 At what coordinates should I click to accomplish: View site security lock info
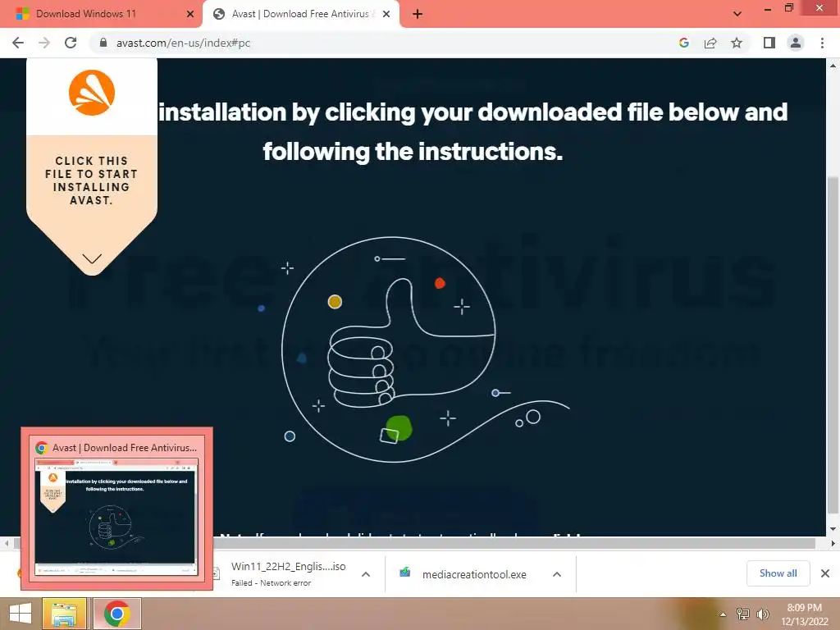coord(103,43)
